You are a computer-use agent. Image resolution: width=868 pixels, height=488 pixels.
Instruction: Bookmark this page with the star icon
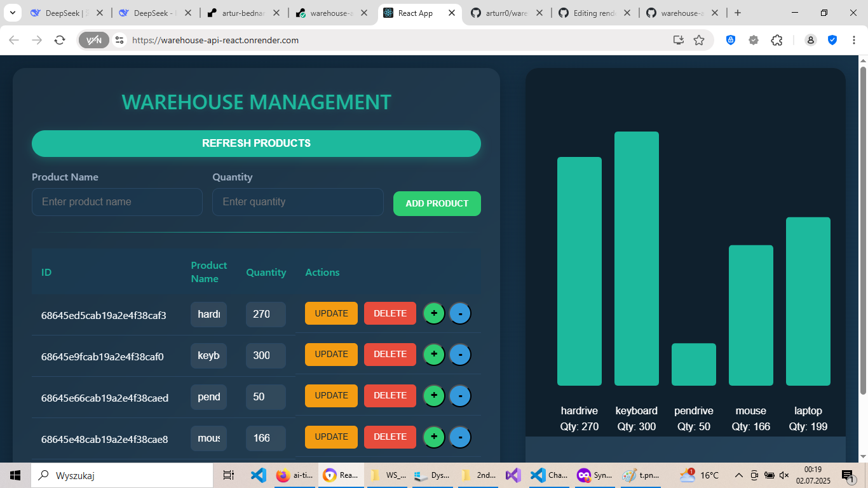pos(699,40)
